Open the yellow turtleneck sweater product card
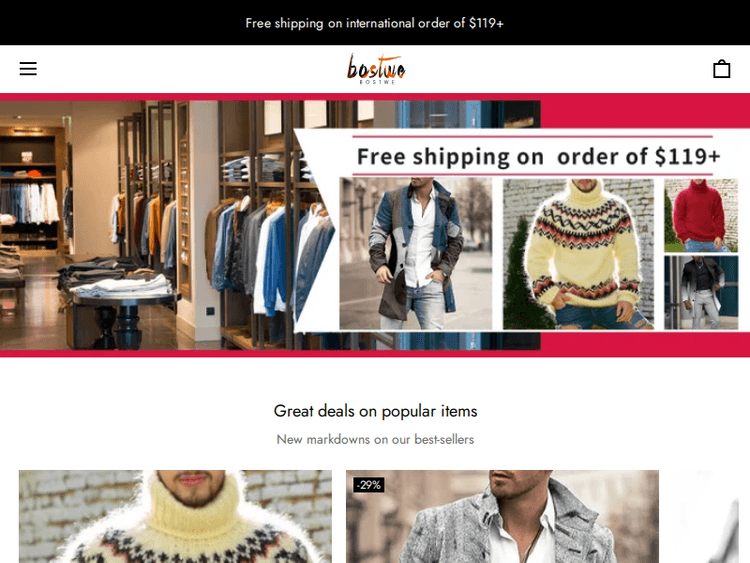 click(175, 516)
